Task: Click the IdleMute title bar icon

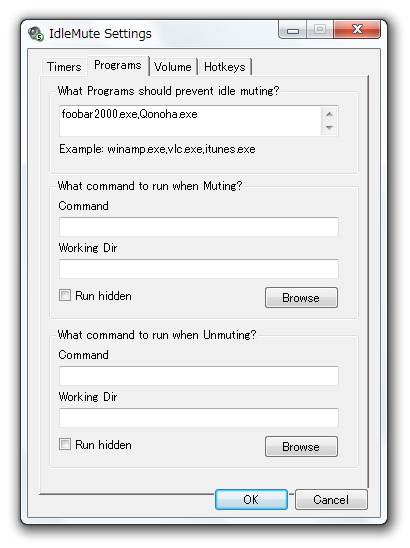Action: click(36, 34)
